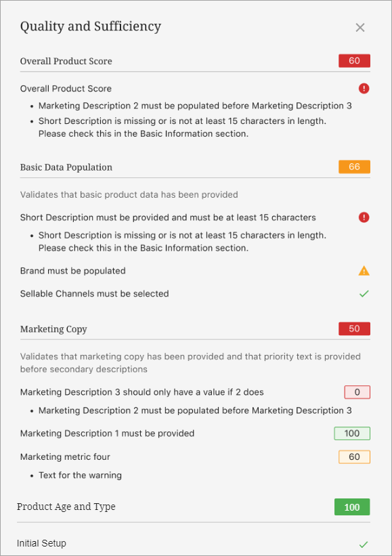This screenshot has width=392, height=556.
Task: Select the Initial Setup row label
Action: click(x=41, y=543)
